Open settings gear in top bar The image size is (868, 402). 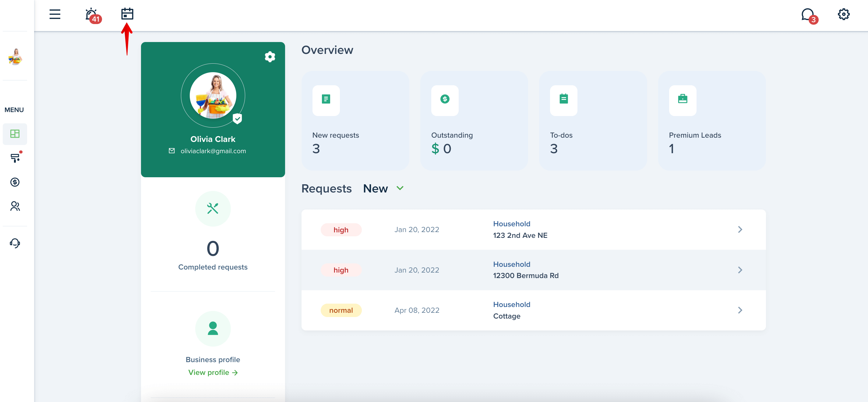coord(843,14)
